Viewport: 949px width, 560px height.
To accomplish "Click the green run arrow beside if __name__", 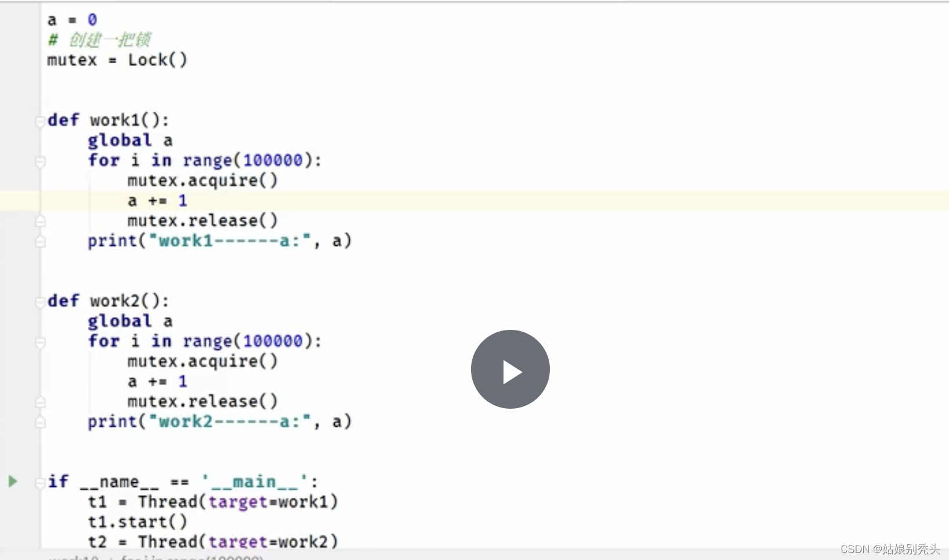I will pyautogui.click(x=12, y=481).
